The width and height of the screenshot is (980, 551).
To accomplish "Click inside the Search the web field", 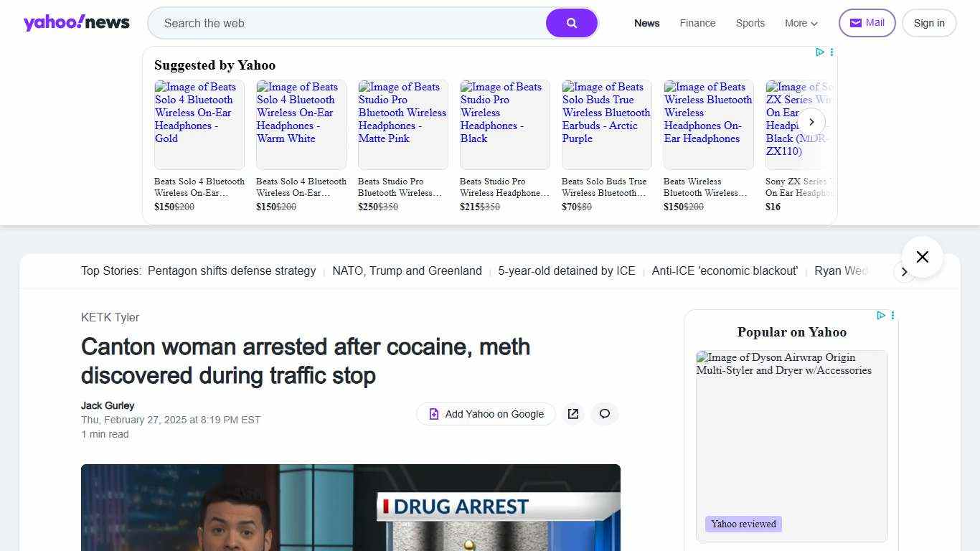I will (344, 23).
